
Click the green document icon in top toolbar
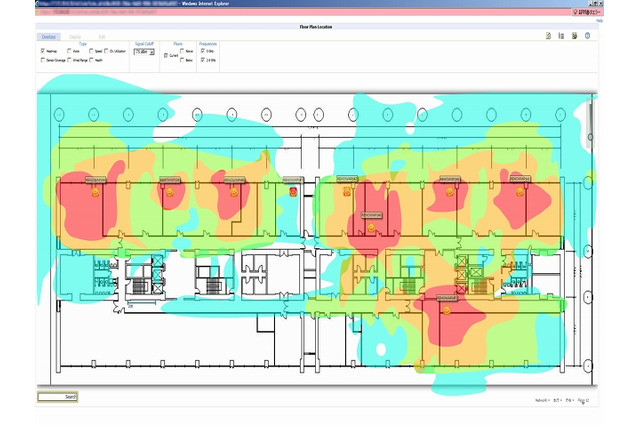[x=549, y=36]
